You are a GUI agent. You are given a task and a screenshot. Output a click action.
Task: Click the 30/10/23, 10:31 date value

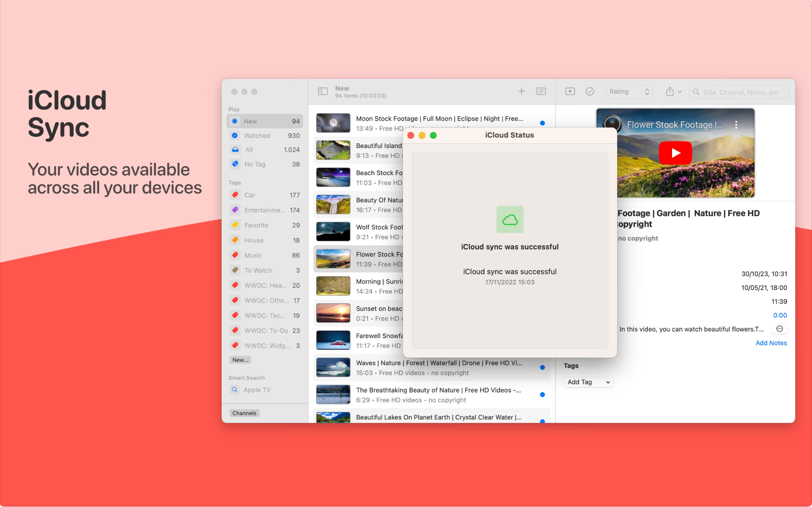[x=764, y=274]
